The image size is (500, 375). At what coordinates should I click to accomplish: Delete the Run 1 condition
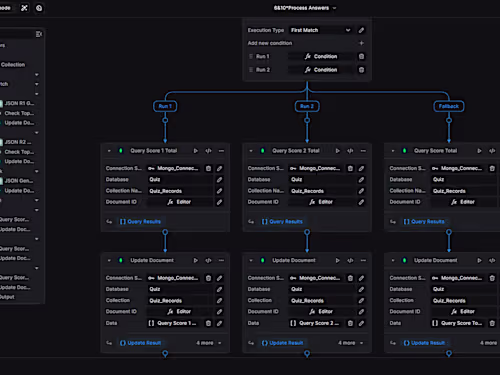tap(361, 56)
